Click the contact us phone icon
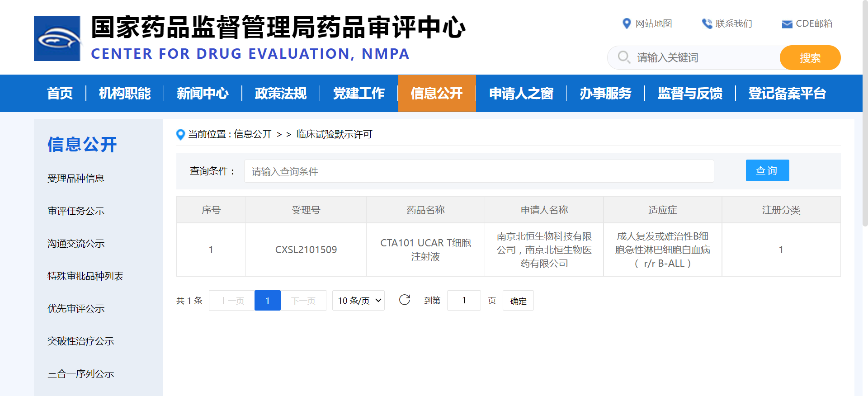The width and height of the screenshot is (868, 396). click(707, 24)
